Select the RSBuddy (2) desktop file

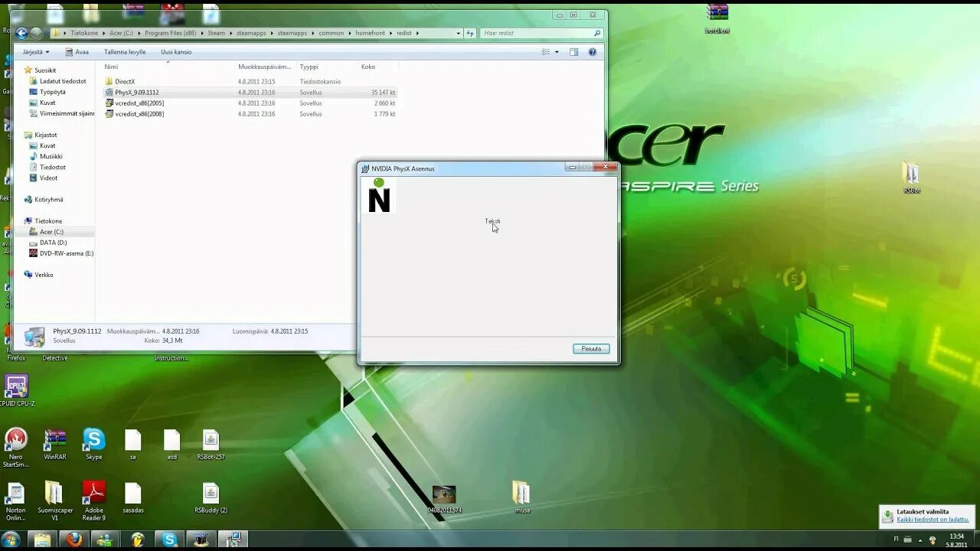[211, 498]
